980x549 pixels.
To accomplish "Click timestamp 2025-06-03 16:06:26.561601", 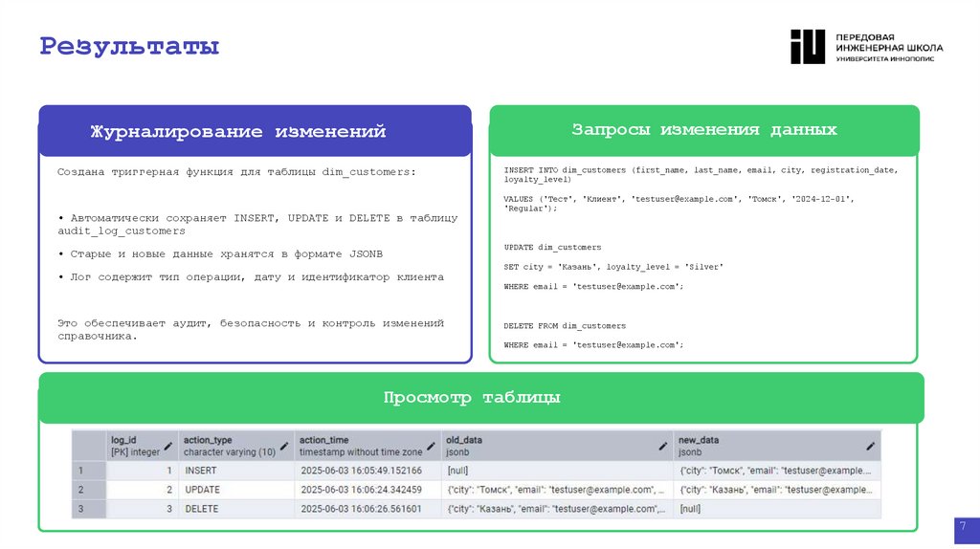I will (x=367, y=509).
